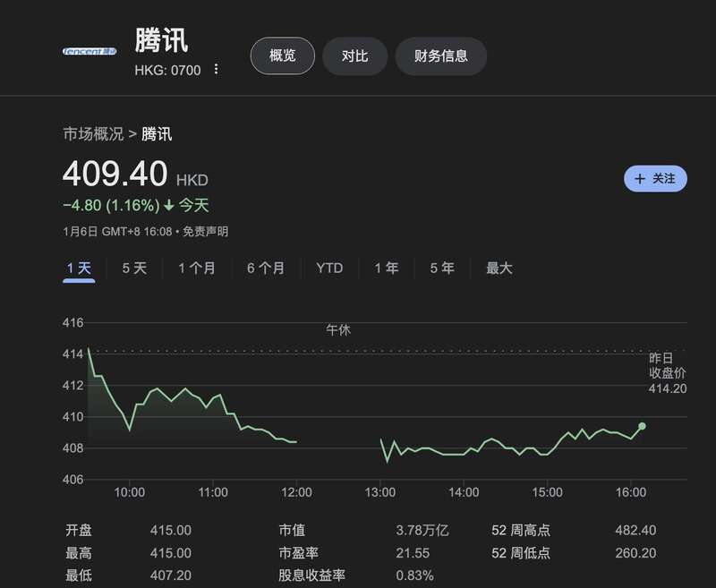The height and width of the screenshot is (588, 716).
Task: Click the 市场概况 breadcrumb link
Action: 93,134
